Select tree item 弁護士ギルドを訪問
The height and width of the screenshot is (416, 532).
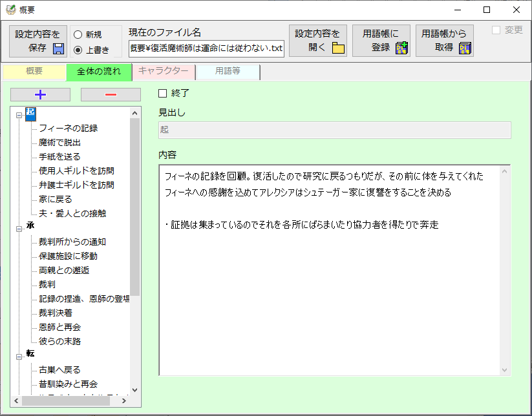(76, 185)
